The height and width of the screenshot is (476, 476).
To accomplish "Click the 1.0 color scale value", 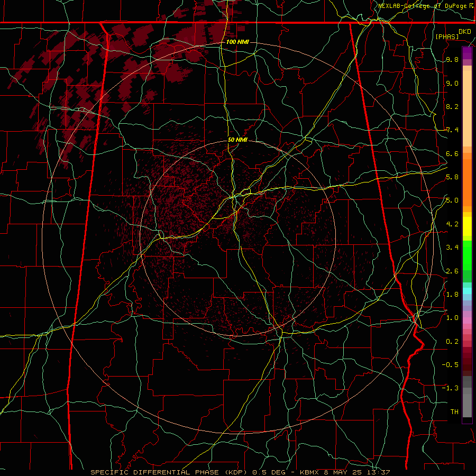I will [452, 318].
